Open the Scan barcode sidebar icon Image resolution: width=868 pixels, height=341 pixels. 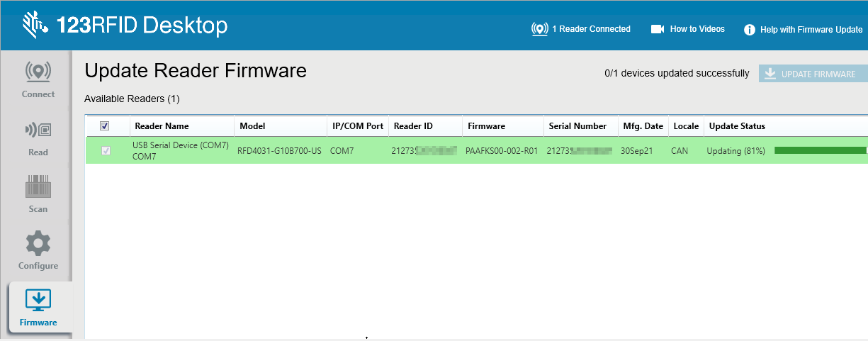(x=38, y=188)
